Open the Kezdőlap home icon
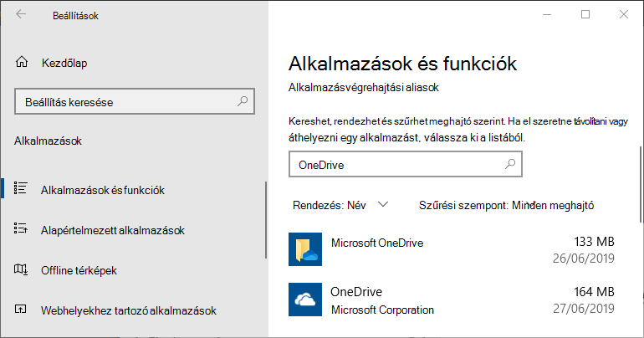This screenshot has width=644, height=338. pyautogui.click(x=22, y=62)
